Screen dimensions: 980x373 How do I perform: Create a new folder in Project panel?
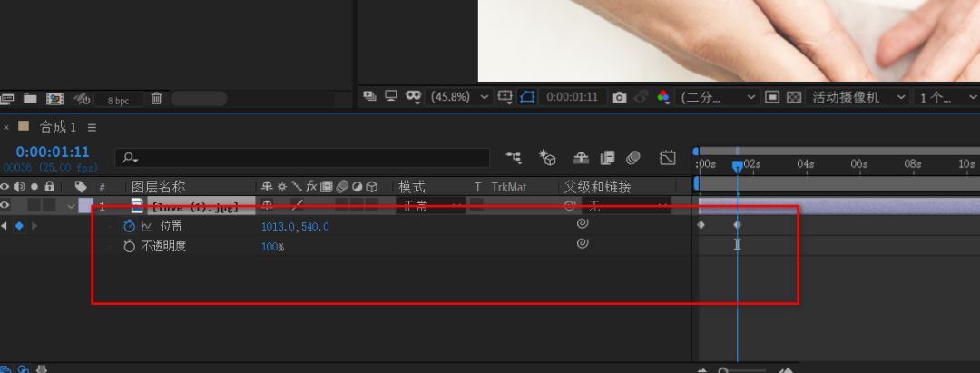coord(30,99)
